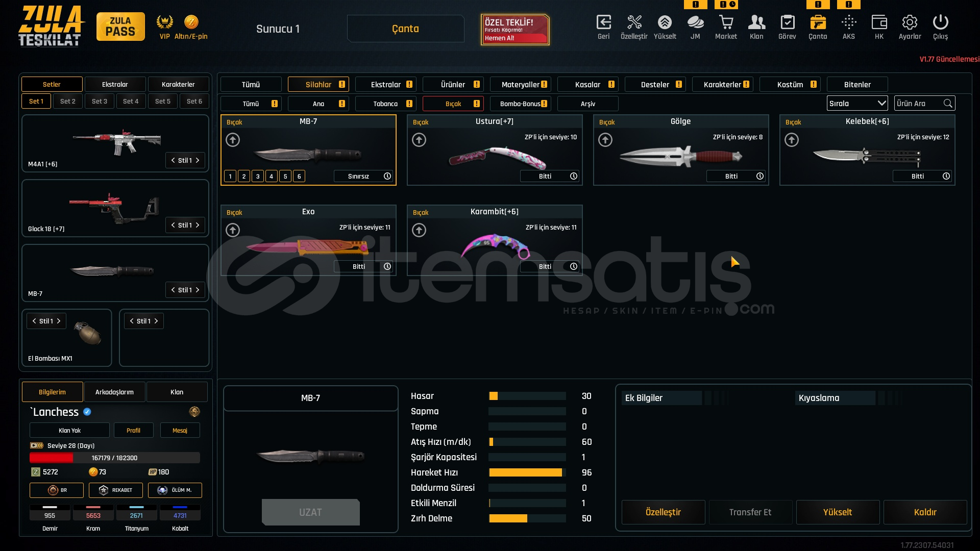Select set slot 3 on MB-7 card

258,176
